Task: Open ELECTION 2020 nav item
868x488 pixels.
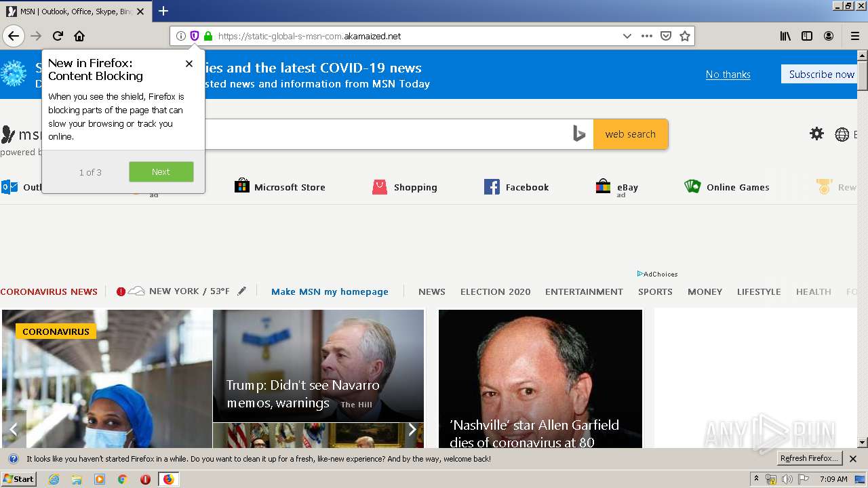Action: click(x=496, y=291)
